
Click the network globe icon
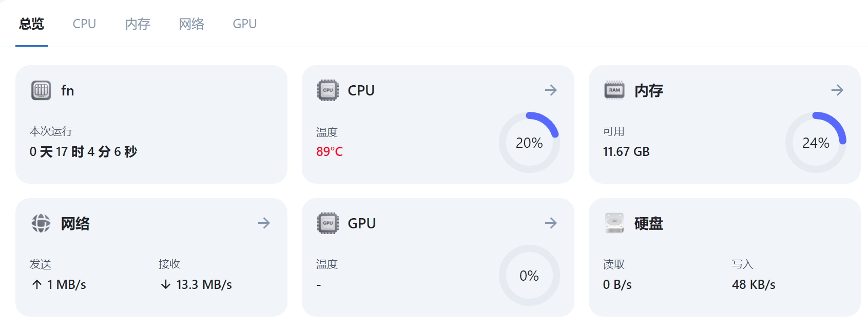(41, 223)
